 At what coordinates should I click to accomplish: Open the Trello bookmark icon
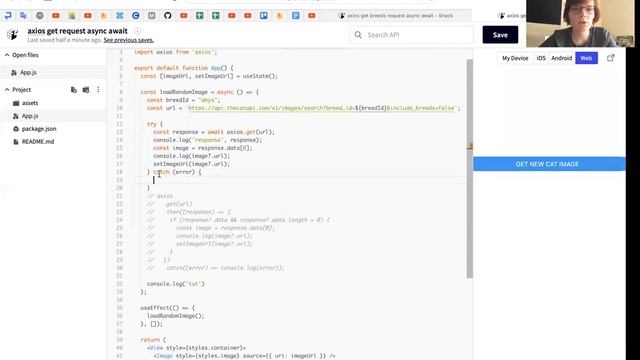coord(264,16)
